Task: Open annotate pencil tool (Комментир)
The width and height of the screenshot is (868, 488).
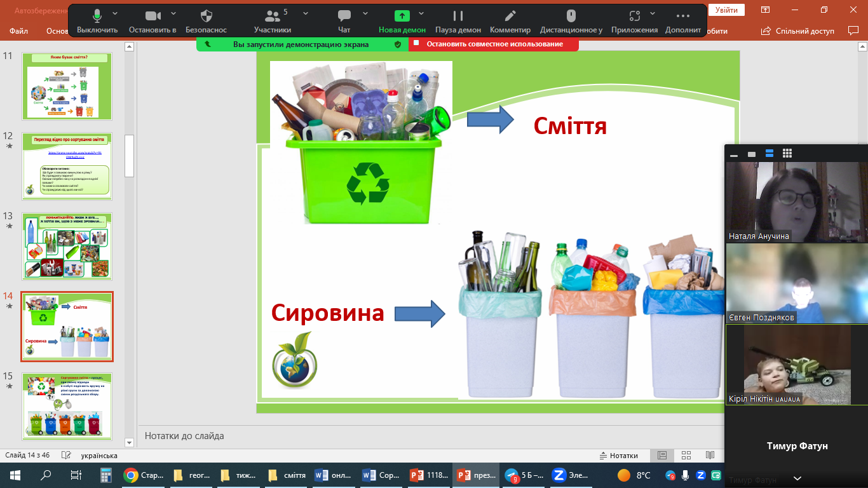Action: click(x=510, y=22)
